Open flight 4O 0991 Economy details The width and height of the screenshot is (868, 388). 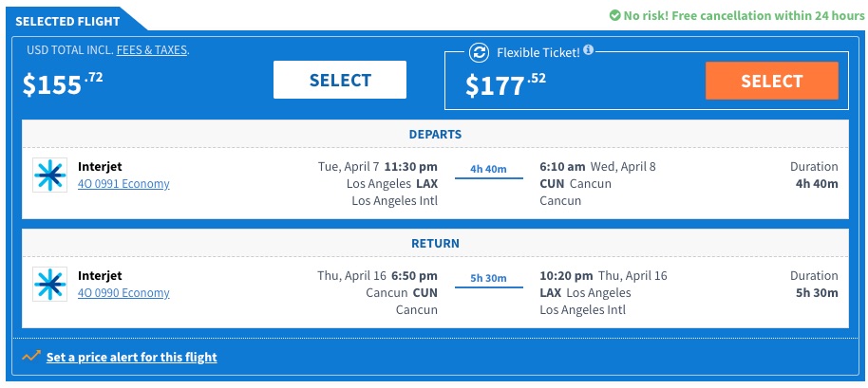pos(123,184)
